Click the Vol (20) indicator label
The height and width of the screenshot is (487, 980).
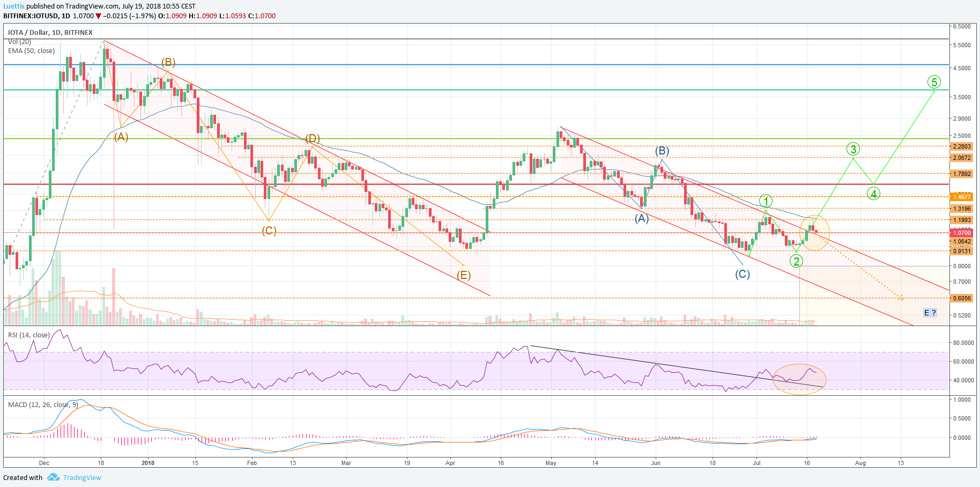19,42
